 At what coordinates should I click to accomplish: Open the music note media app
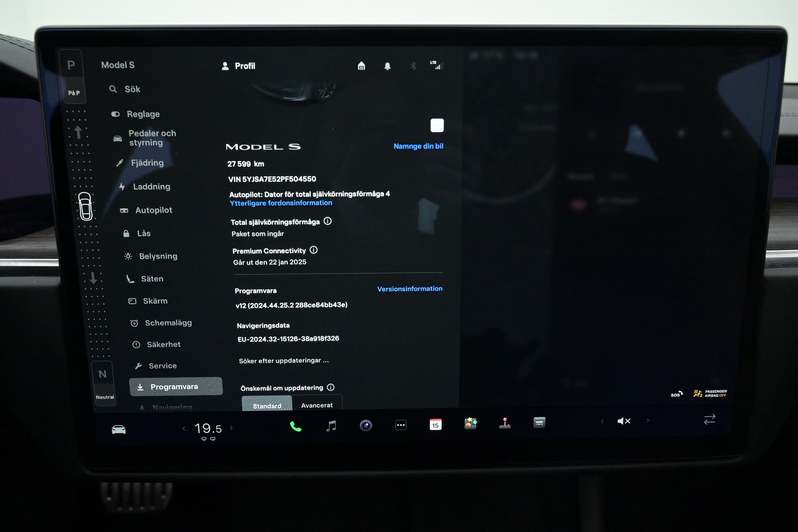click(331, 426)
